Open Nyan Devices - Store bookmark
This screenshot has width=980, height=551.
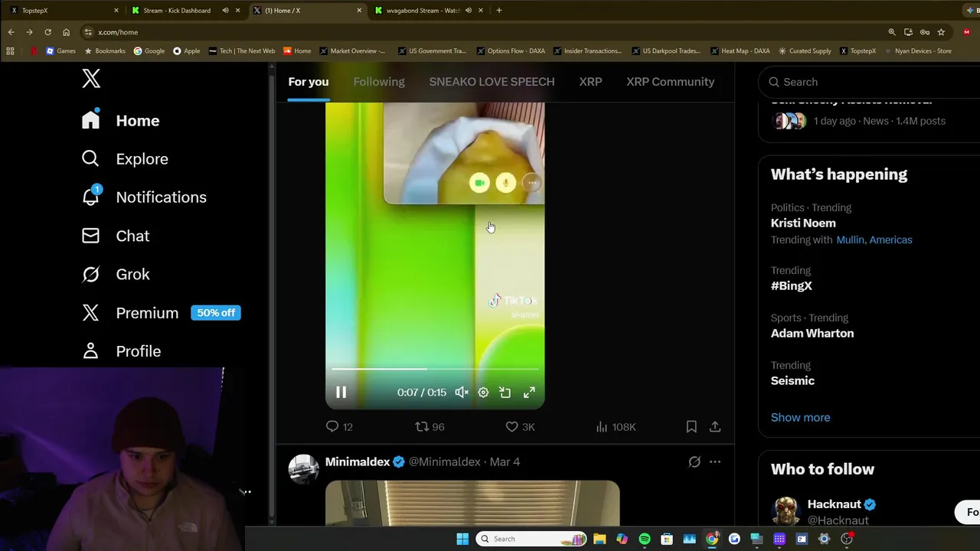917,51
